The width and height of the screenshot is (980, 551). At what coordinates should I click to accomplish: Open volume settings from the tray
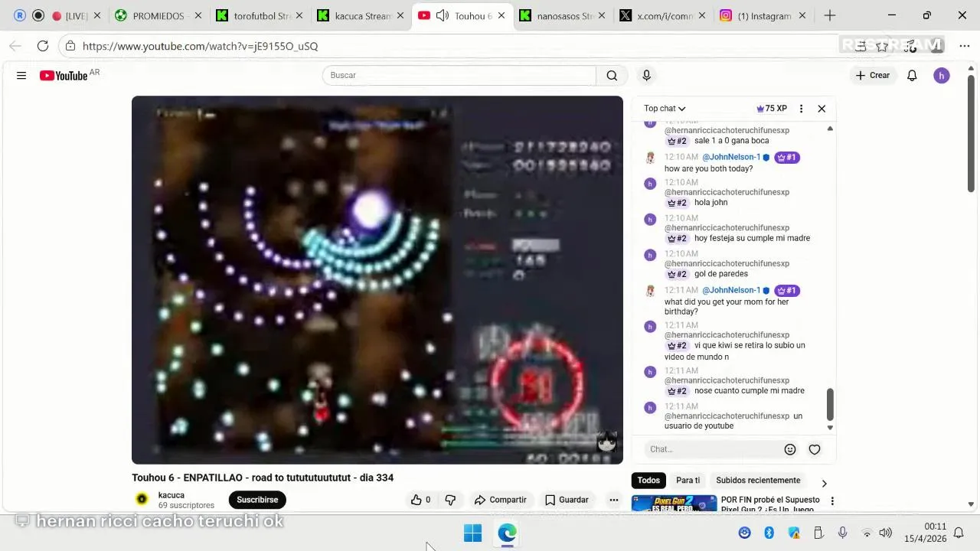click(x=886, y=533)
